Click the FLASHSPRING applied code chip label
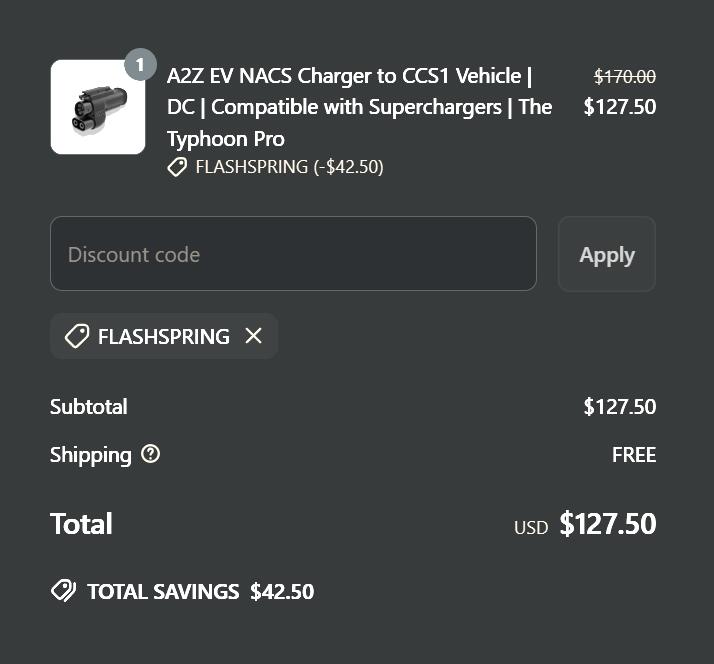Image resolution: width=714 pixels, height=664 pixels. [x=164, y=337]
